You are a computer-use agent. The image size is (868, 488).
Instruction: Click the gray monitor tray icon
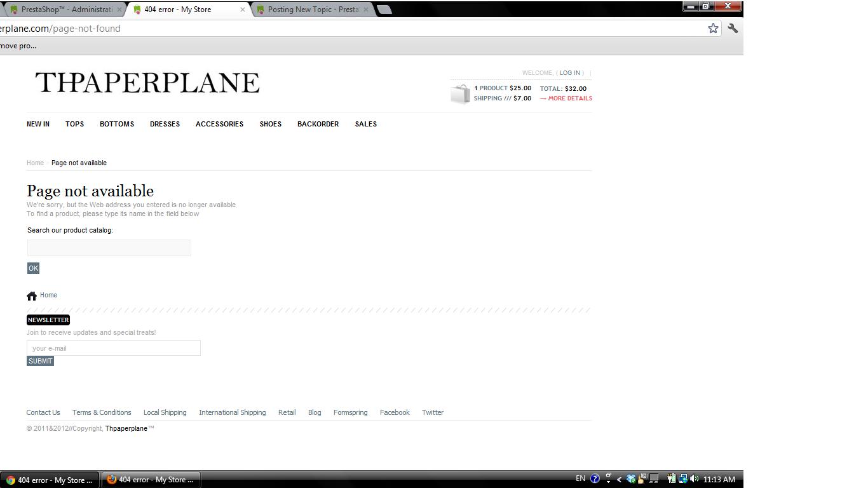click(653, 479)
